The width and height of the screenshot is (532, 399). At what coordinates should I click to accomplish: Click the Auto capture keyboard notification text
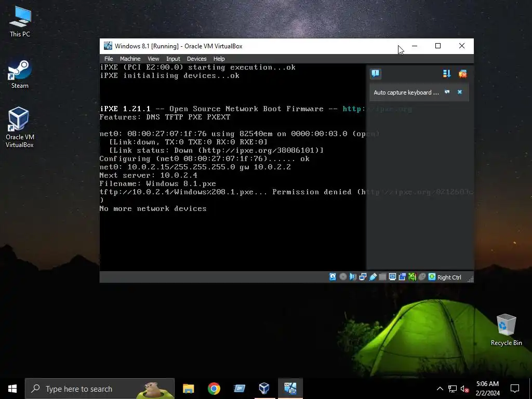(x=406, y=92)
